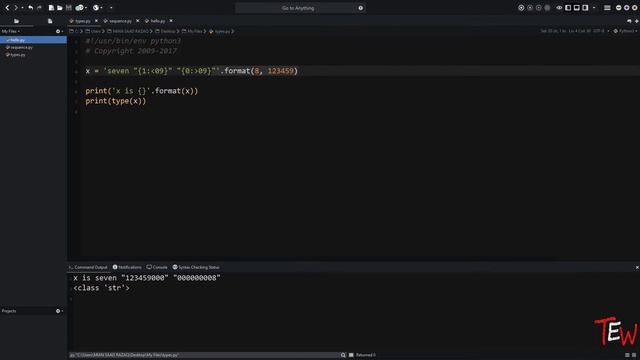
Task: Go back using the back arrow
Action: 7,8
